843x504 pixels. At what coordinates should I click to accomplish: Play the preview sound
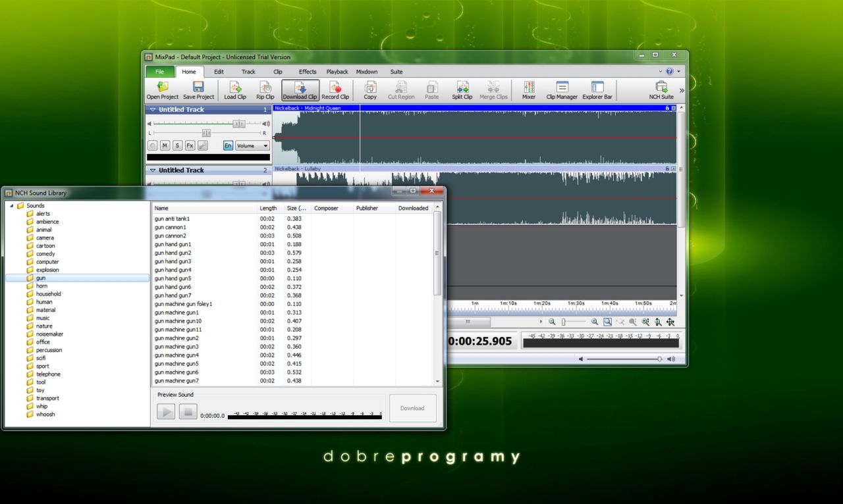coord(165,412)
